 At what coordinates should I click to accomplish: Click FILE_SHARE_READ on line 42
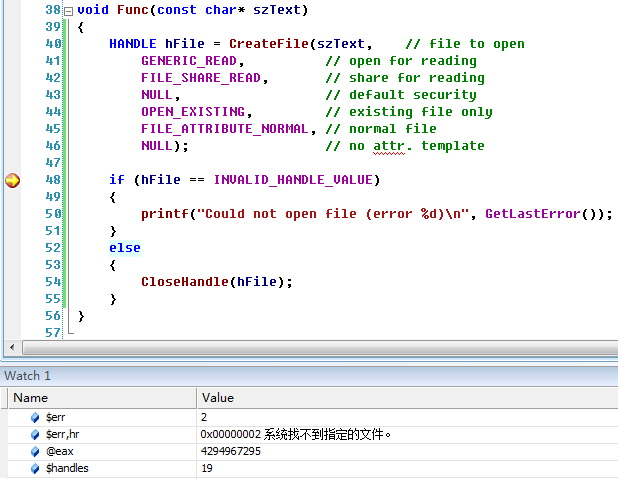tap(201, 78)
